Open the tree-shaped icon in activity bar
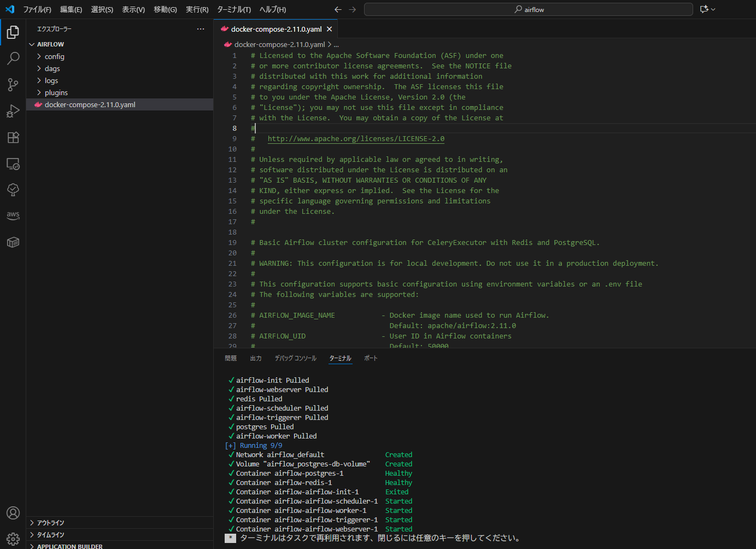The height and width of the screenshot is (549, 756). click(x=13, y=190)
